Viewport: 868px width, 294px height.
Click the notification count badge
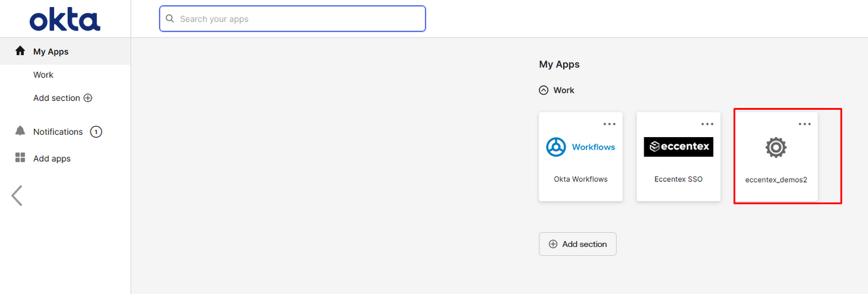(96, 132)
